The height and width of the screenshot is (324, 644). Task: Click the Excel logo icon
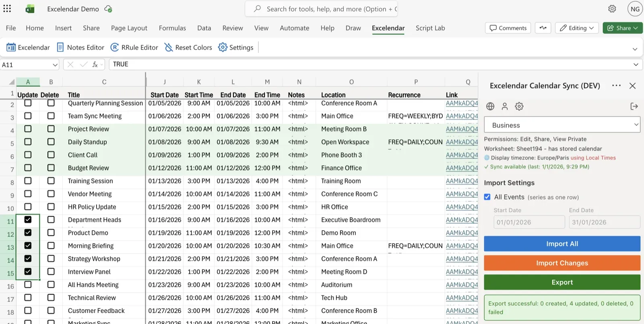(x=30, y=9)
